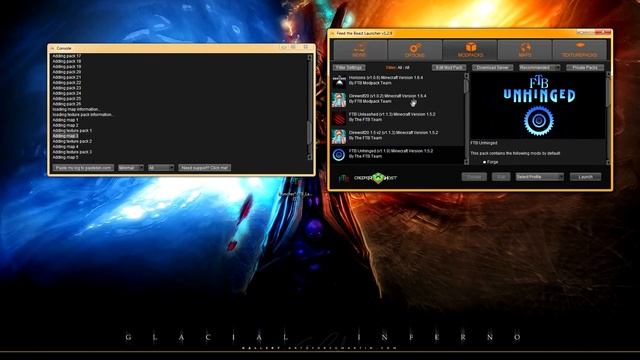Click the Launch button
640x360 pixels.
tap(585, 177)
